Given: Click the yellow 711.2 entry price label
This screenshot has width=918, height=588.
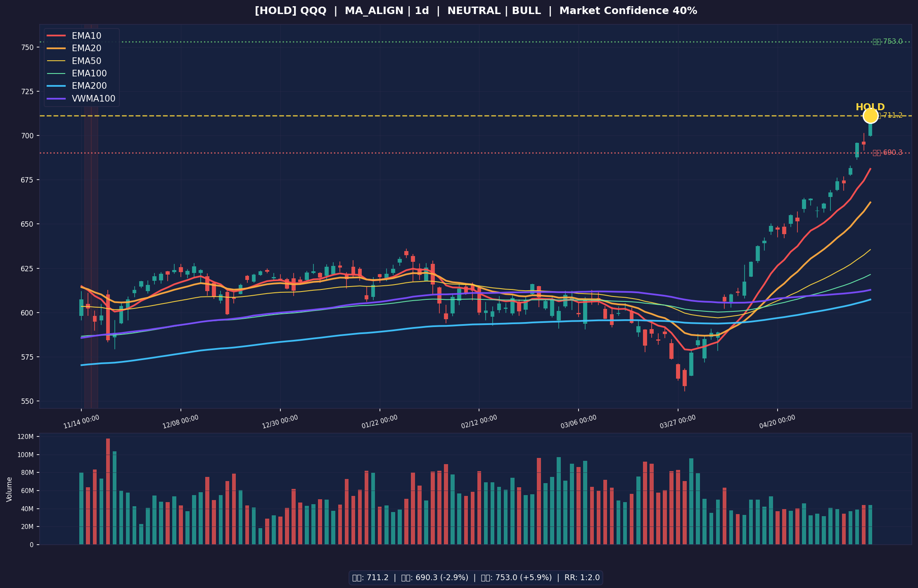Looking at the screenshot, I should (x=890, y=116).
